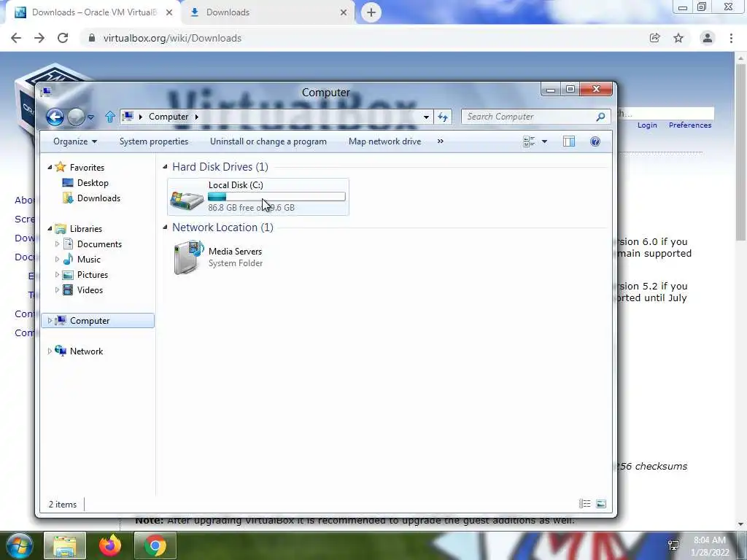This screenshot has height=560, width=747.
Task: Expand the Computer node arrow
Action: coord(50,321)
